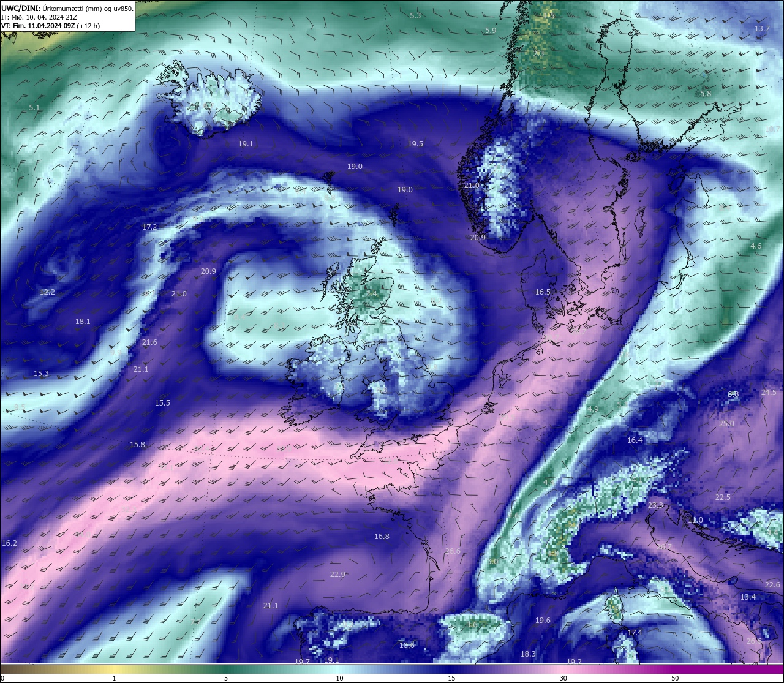Click the map value 21.6

[x=149, y=342]
